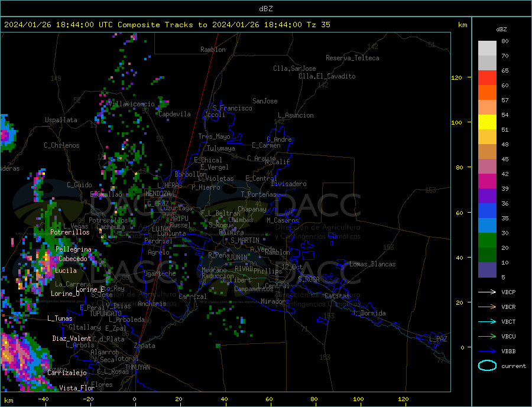This screenshot has width=532, height=407.
Task: Pick the red swatch between 65 and 60
Action: click(487, 77)
